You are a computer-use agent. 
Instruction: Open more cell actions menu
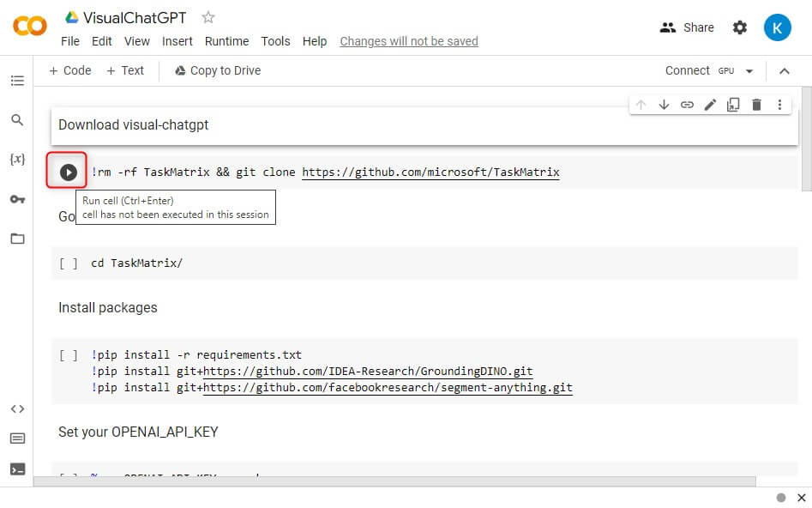(x=779, y=105)
